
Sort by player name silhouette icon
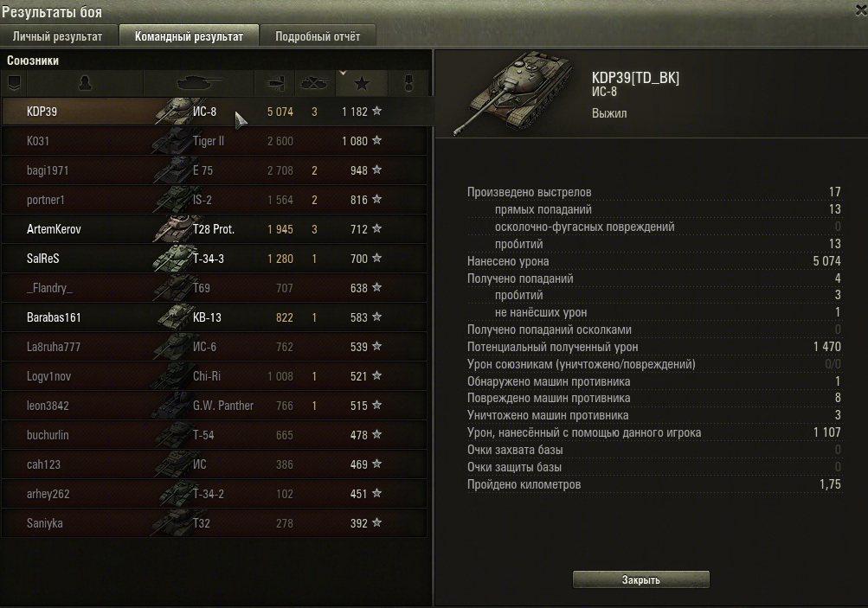tap(85, 84)
